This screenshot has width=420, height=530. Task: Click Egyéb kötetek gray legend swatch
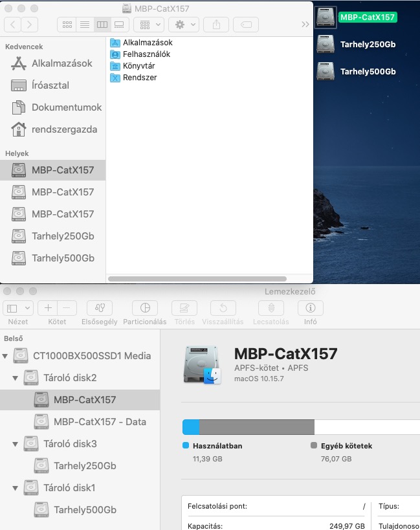click(x=314, y=445)
